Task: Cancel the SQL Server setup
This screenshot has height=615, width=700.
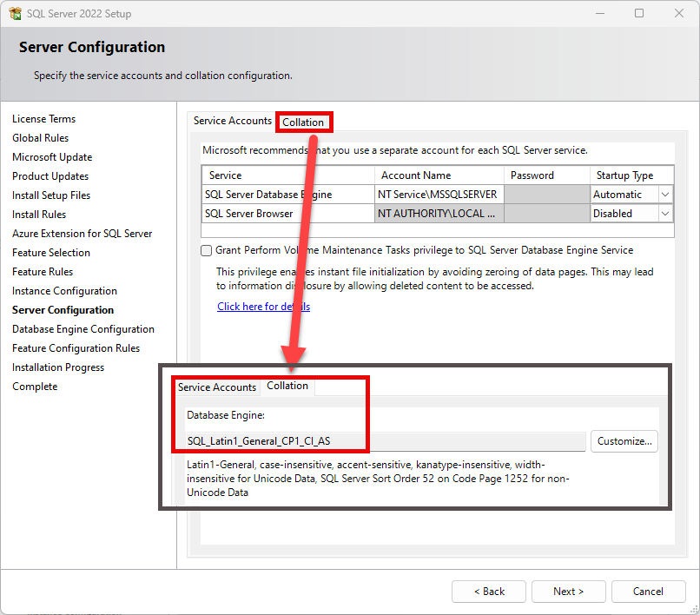Action: 648,592
